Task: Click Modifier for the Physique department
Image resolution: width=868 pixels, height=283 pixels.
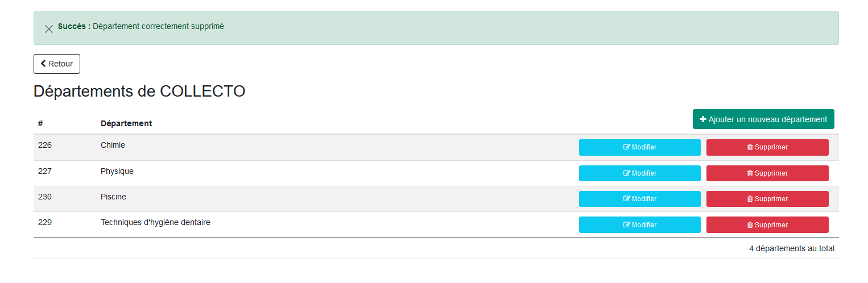Action: pyautogui.click(x=640, y=173)
